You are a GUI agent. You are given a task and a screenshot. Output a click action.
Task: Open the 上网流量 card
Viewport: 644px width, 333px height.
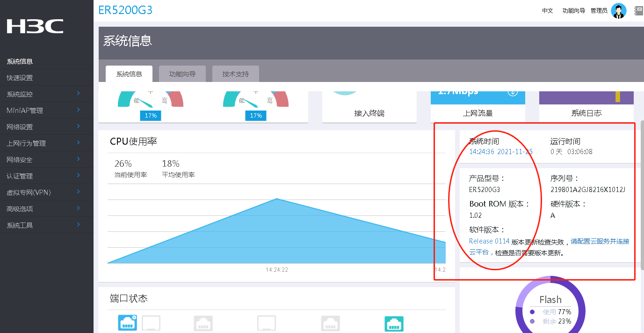click(x=478, y=107)
